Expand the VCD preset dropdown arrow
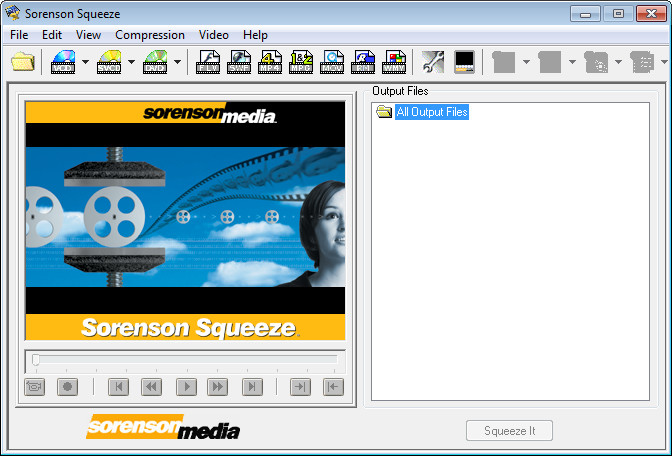672x456 pixels. (x=86, y=63)
